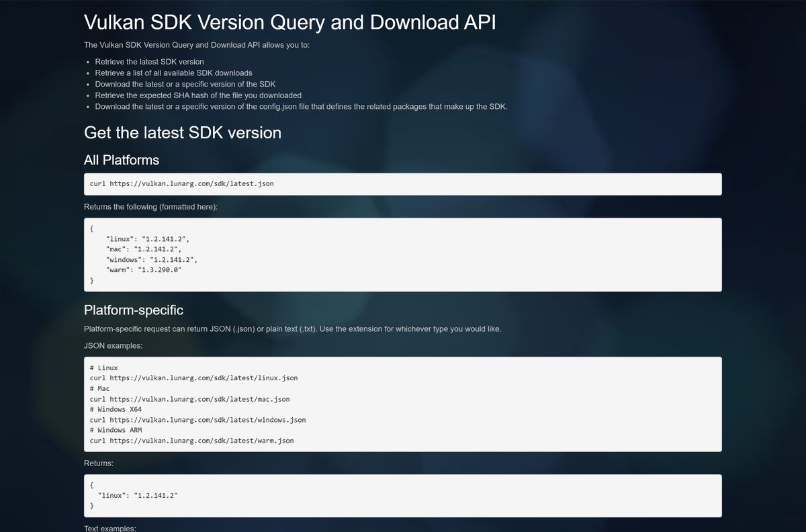Click the '# Windows ARM' comment line
806x532 pixels.
tap(116, 431)
